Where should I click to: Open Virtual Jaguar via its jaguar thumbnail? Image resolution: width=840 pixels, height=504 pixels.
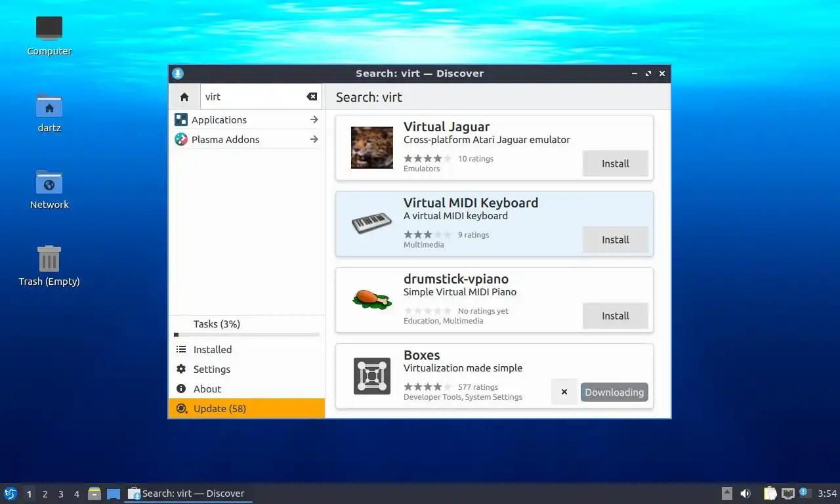372,148
